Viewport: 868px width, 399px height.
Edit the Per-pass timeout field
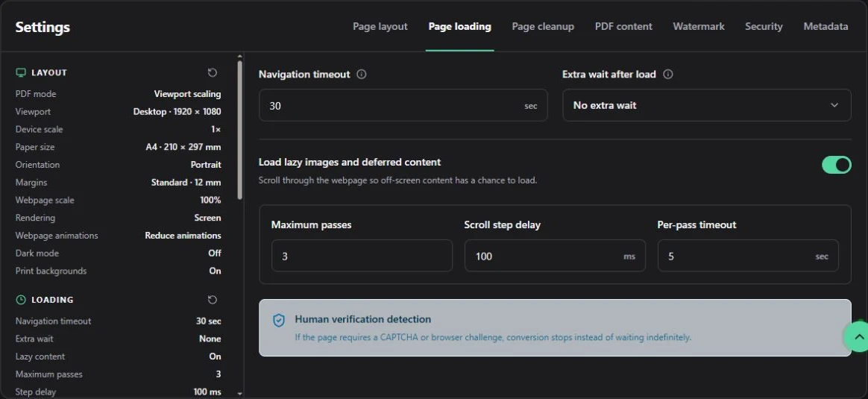(x=748, y=256)
